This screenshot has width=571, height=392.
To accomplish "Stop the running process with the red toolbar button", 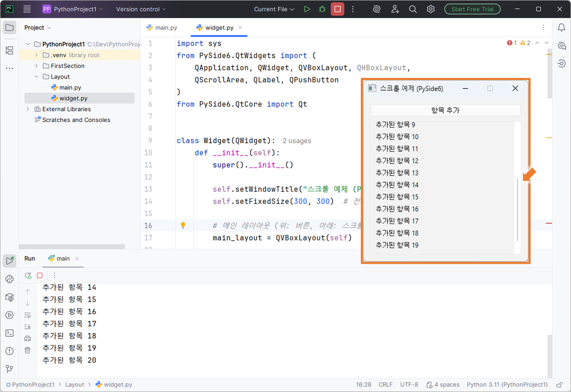I will coord(337,9).
